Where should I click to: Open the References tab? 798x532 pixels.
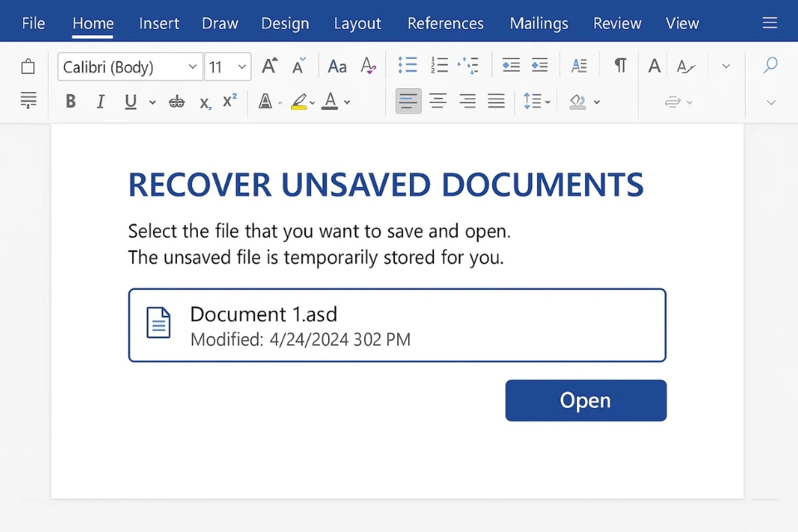446,23
